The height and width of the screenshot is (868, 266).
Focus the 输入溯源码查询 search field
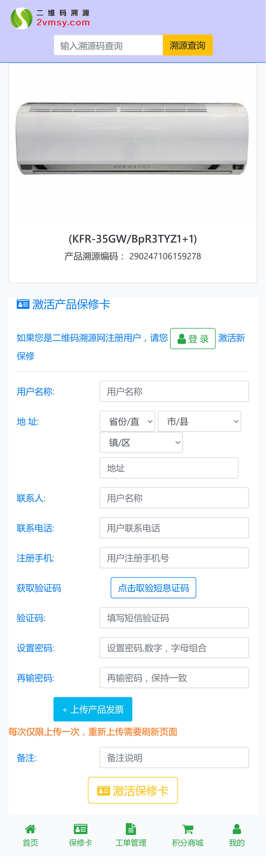click(x=108, y=45)
